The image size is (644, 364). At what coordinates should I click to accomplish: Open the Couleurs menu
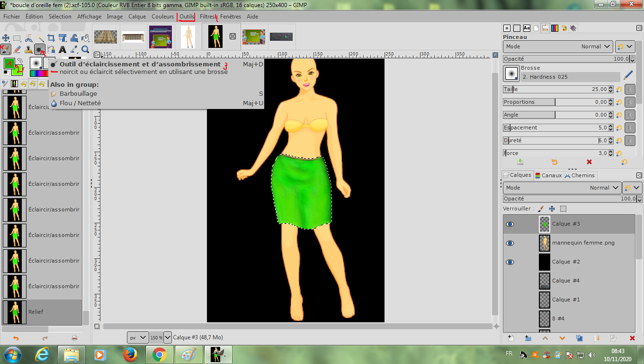[162, 16]
